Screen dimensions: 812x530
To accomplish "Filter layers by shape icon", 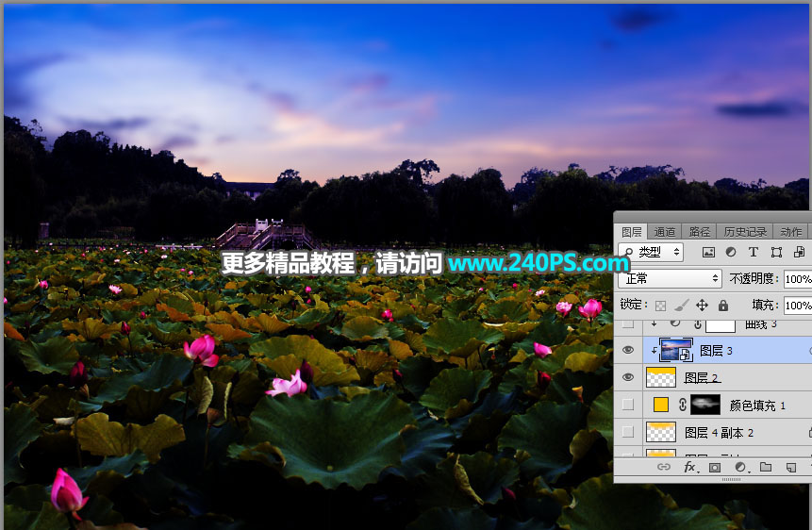I will pyautogui.click(x=776, y=253).
